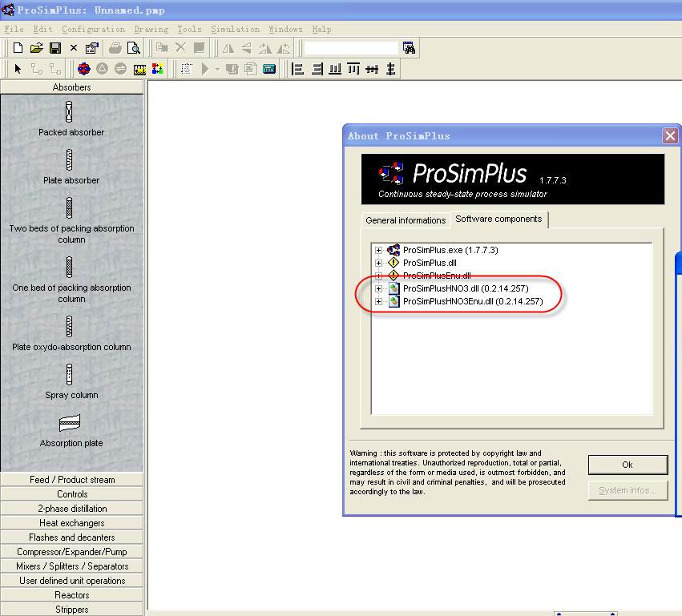Align objects to top
This screenshot has width=682, height=616.
(x=353, y=69)
